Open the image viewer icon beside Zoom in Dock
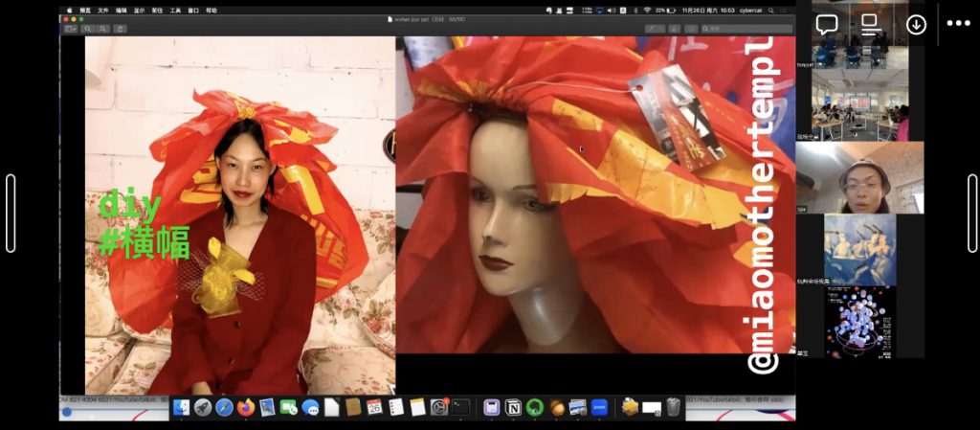Viewport: 980px width, 430px height. coord(577,408)
